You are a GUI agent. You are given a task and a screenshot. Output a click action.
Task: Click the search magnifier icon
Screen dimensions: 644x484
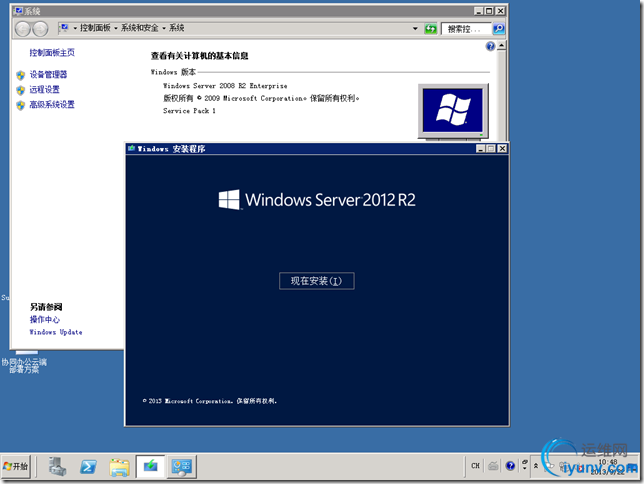[x=499, y=29]
